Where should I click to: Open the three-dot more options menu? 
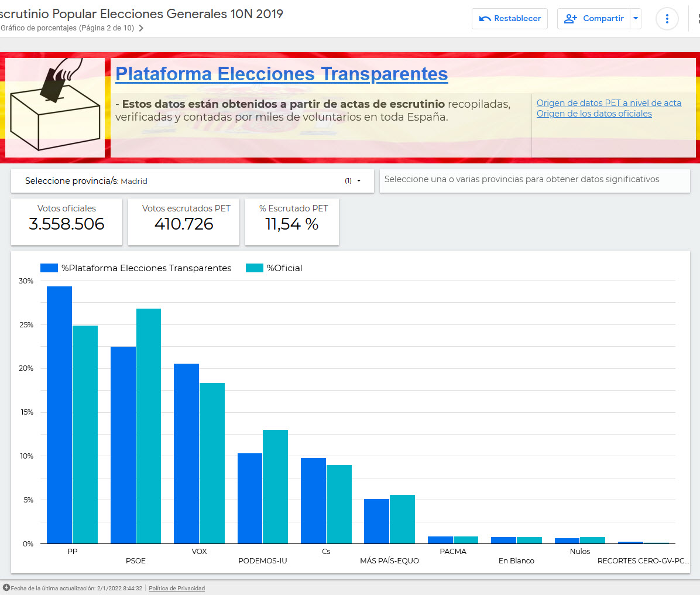(x=667, y=19)
